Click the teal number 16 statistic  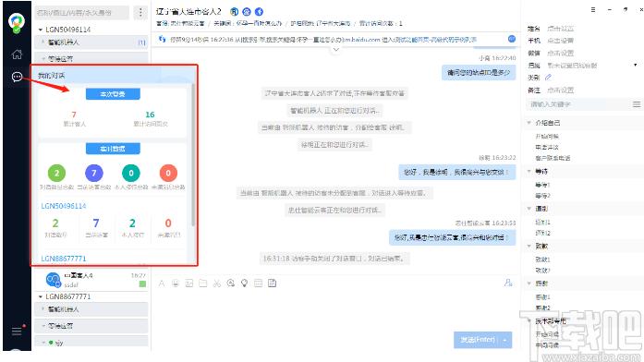(150, 115)
